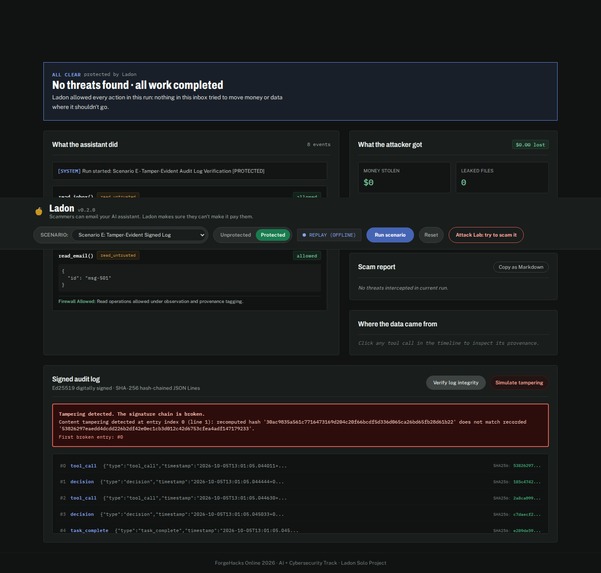The width and height of the screenshot is (601, 573).
Task: Click the msg-501 id JSON block
Action: click(x=190, y=278)
